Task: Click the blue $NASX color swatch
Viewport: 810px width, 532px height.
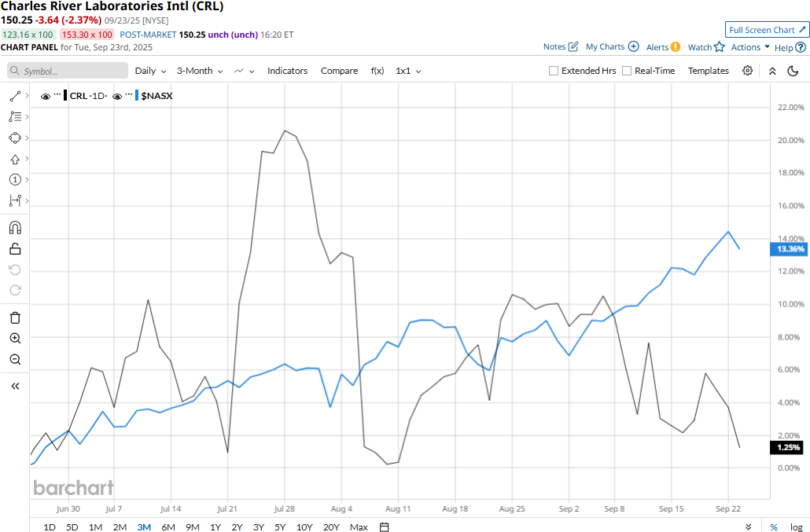Action: pyautogui.click(x=136, y=95)
